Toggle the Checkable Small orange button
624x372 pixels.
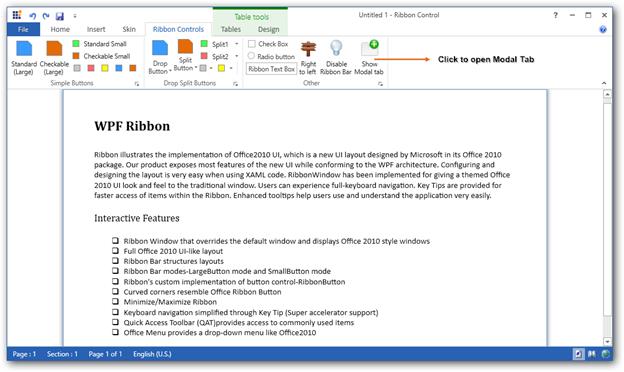coord(101,56)
